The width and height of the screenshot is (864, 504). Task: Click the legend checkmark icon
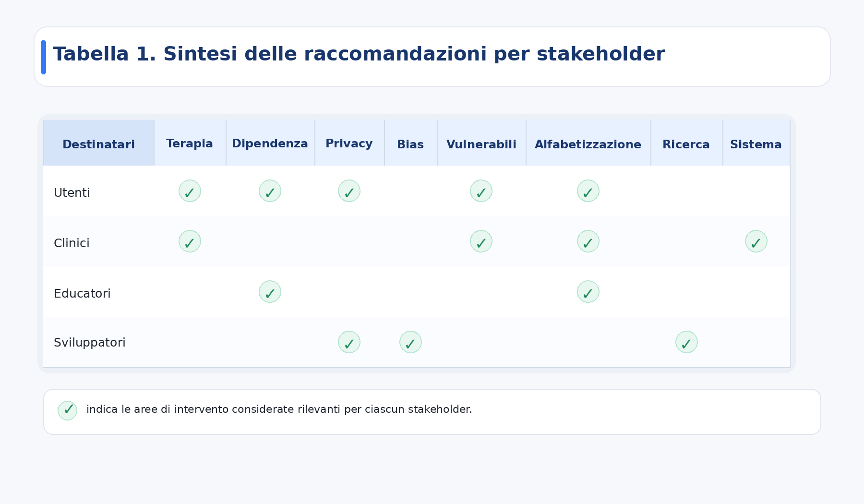68,410
